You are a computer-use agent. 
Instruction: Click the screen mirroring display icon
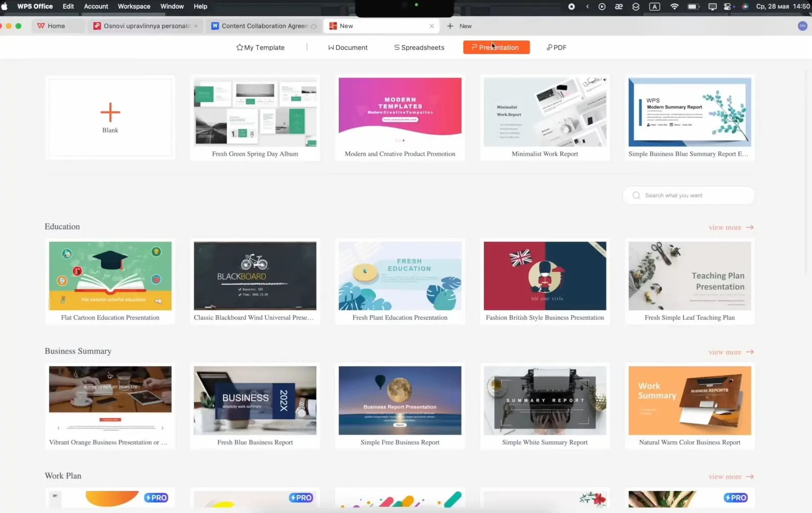pos(712,7)
